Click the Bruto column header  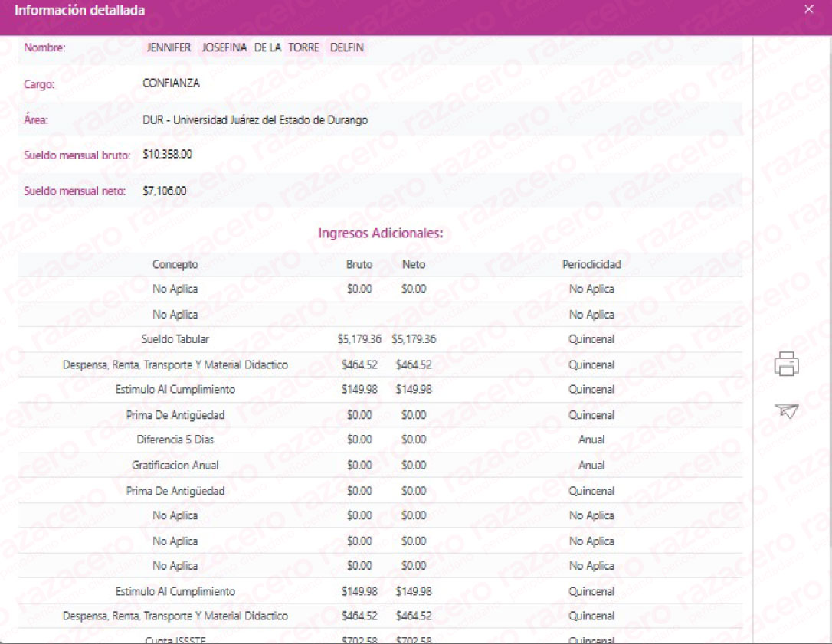(x=359, y=264)
